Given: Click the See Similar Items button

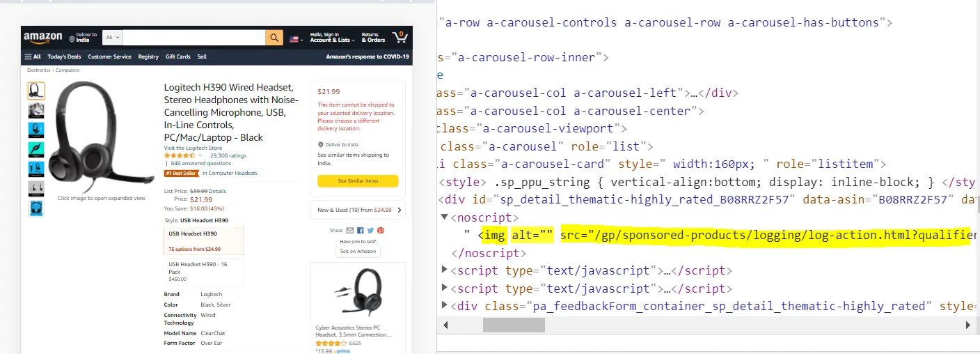Looking at the screenshot, I should [x=358, y=181].
